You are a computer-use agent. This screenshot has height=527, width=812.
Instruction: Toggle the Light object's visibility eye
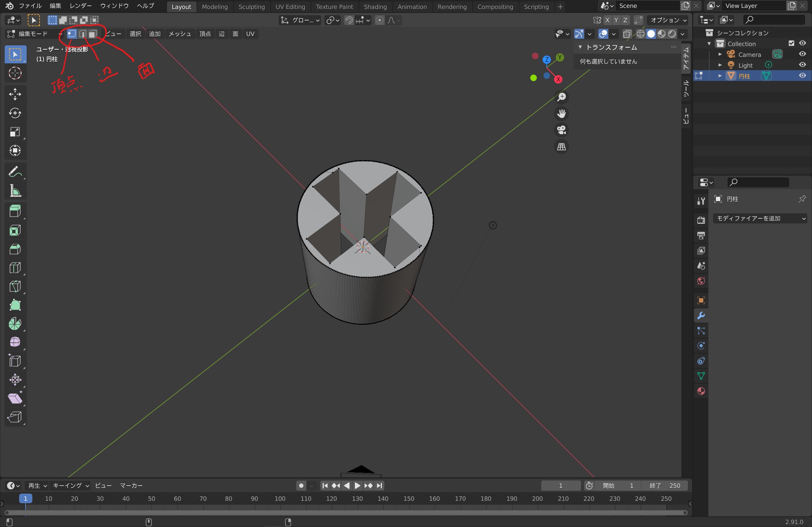click(802, 65)
